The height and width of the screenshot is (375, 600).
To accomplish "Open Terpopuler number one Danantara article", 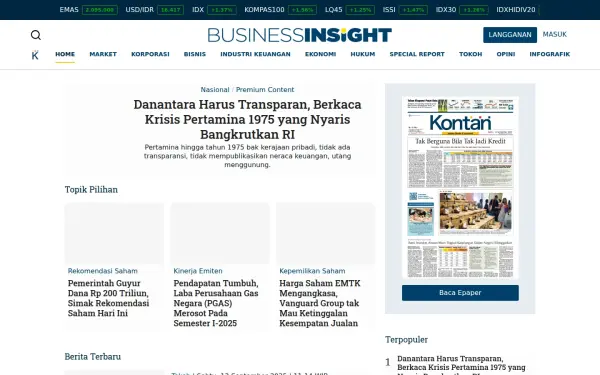I will point(461,365).
